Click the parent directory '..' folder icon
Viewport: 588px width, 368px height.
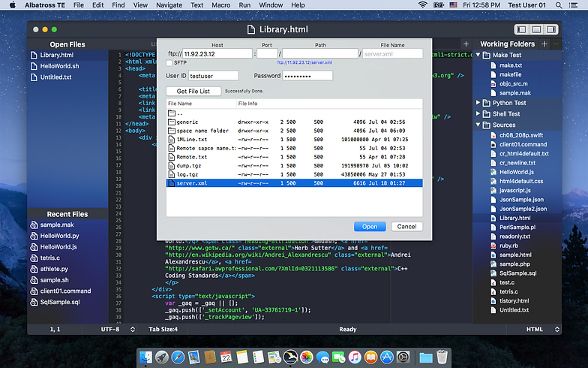pyautogui.click(x=171, y=113)
